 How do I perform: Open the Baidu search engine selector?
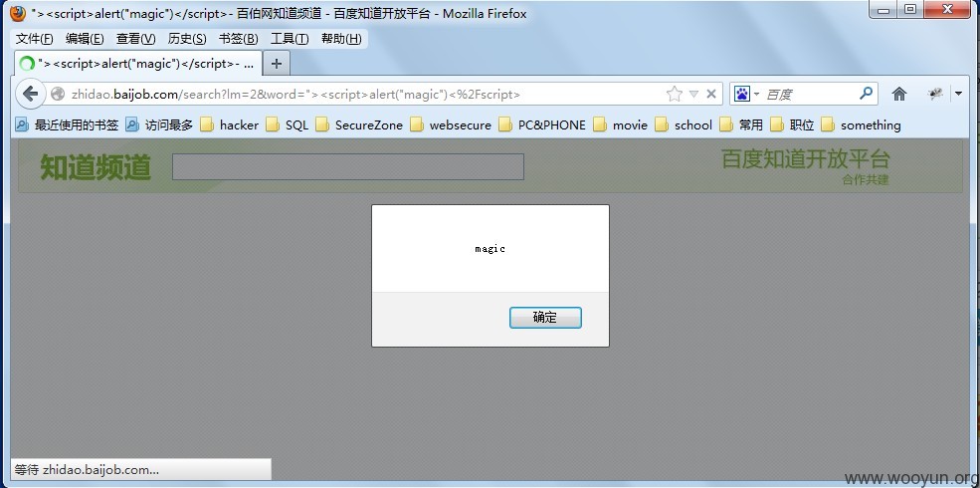click(746, 95)
